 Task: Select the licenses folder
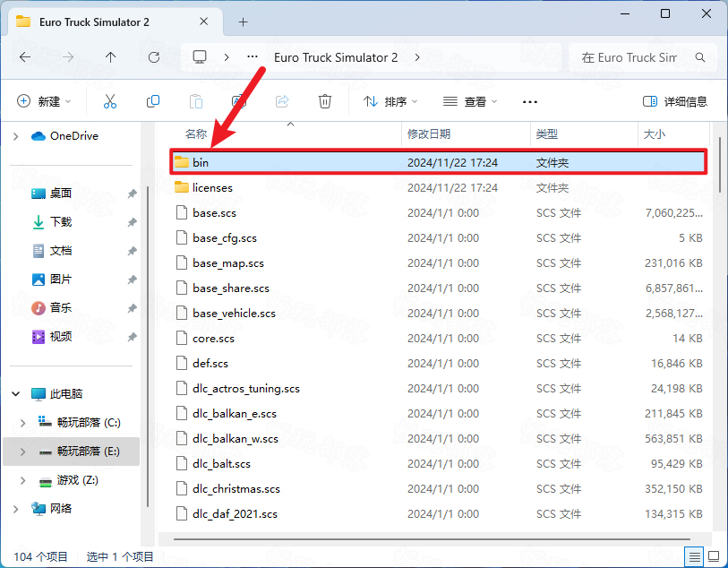click(x=438, y=187)
